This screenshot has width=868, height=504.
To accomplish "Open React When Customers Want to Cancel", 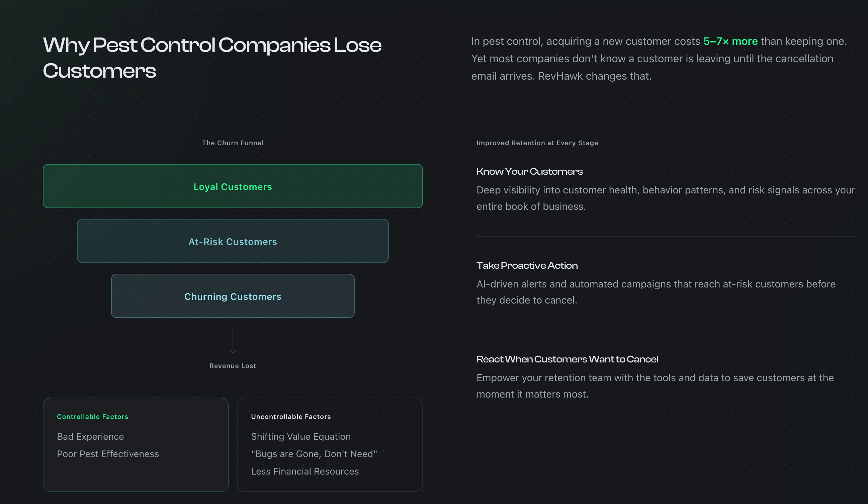I will [567, 359].
